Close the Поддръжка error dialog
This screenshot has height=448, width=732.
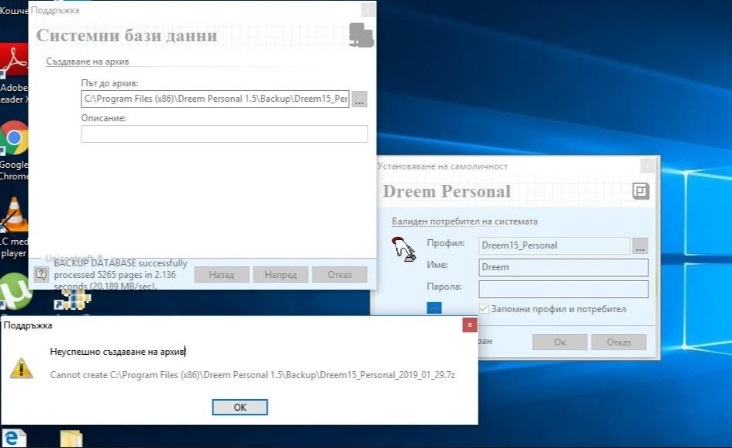tap(470, 325)
